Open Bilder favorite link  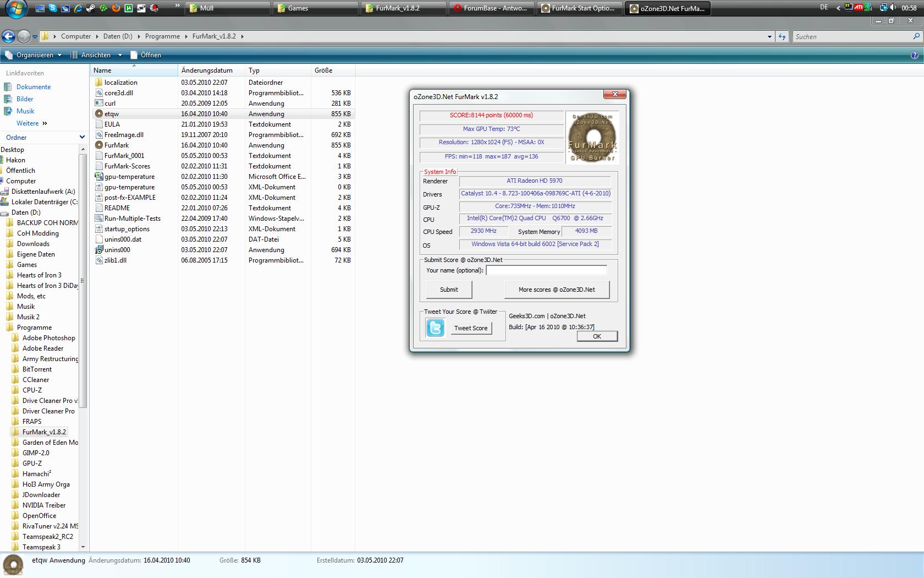(x=25, y=99)
